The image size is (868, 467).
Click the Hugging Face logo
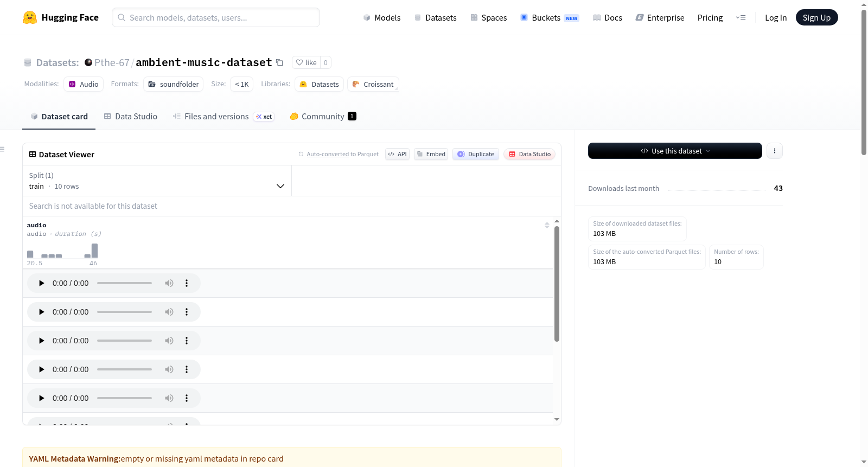[x=61, y=17]
